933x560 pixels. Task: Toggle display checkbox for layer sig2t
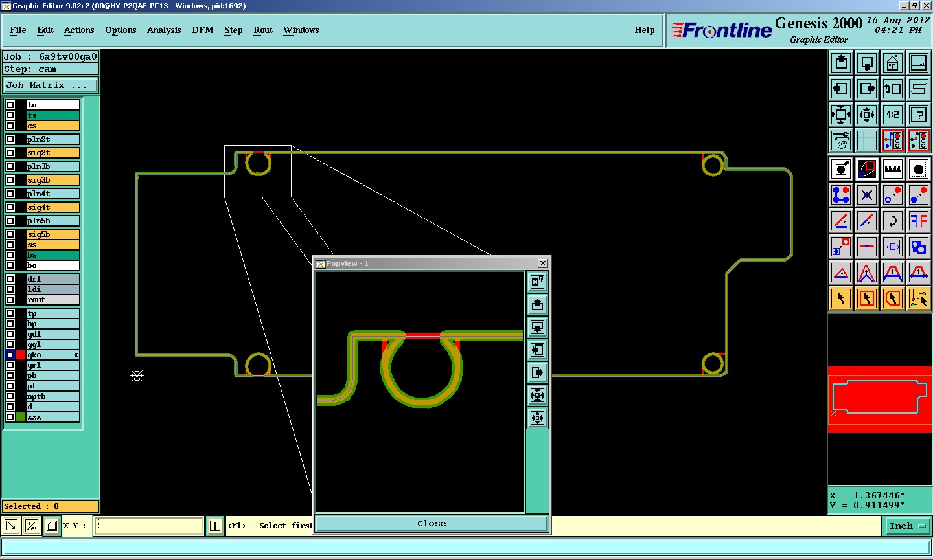[x=10, y=153]
